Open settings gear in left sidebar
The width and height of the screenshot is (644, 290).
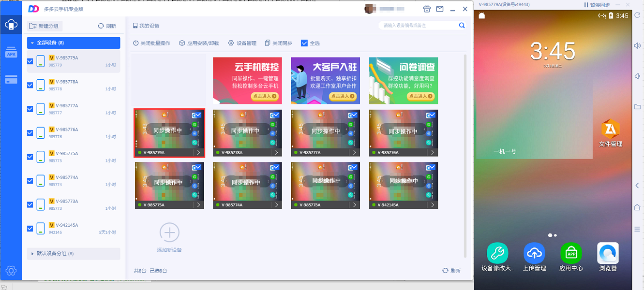click(11, 270)
